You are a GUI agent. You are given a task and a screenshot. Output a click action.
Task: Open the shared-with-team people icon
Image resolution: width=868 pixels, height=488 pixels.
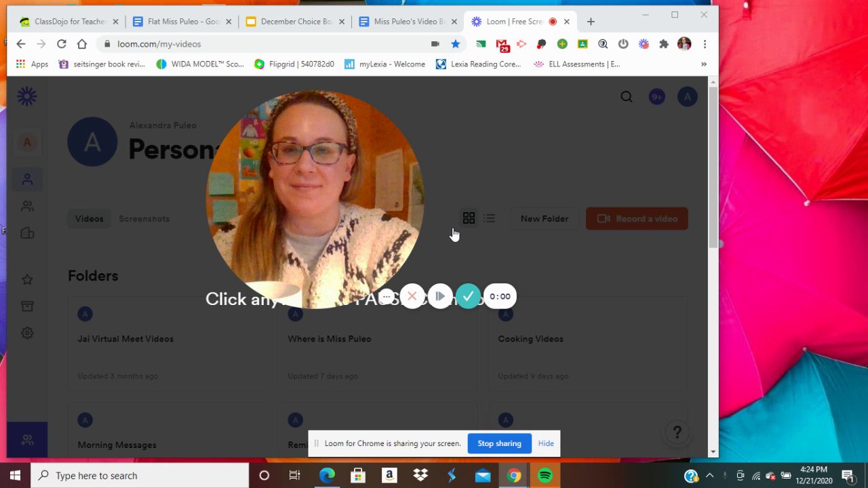point(27,206)
